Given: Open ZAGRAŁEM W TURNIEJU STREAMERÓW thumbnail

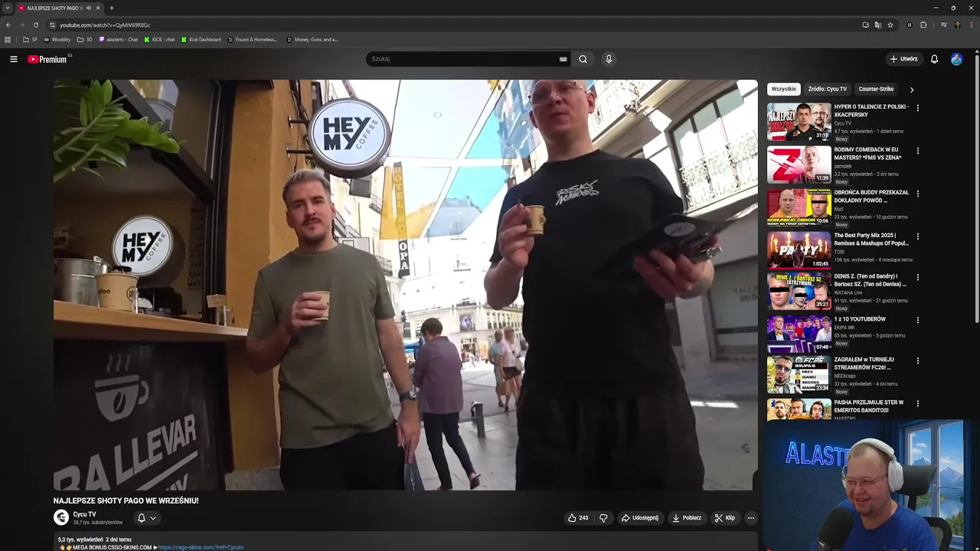Looking at the screenshot, I should click(x=799, y=374).
